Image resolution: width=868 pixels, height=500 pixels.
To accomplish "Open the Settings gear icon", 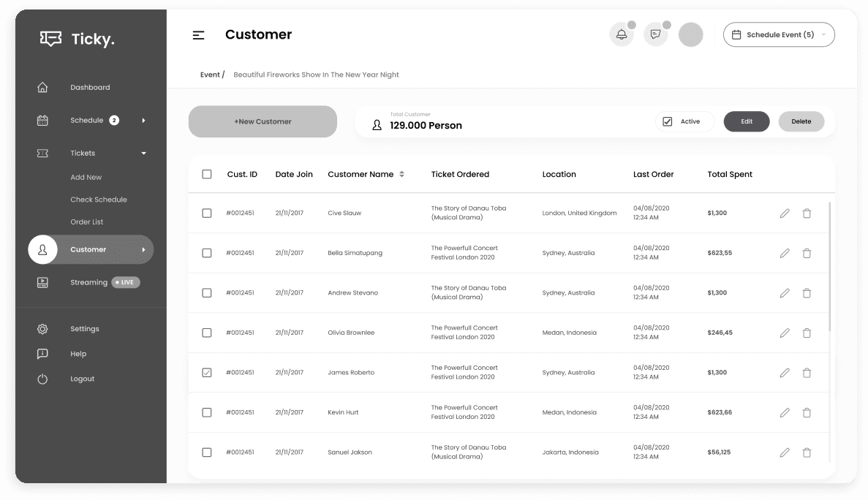I will tap(42, 328).
